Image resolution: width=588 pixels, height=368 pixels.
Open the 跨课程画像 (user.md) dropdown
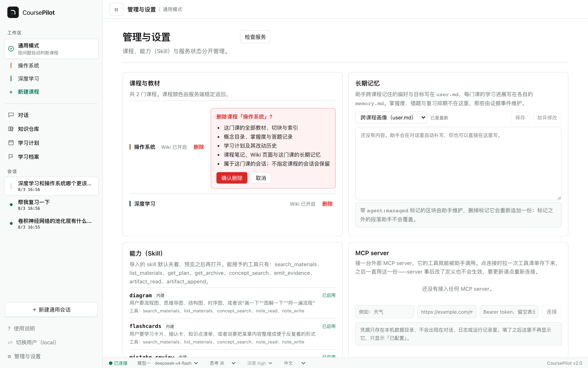(391, 118)
